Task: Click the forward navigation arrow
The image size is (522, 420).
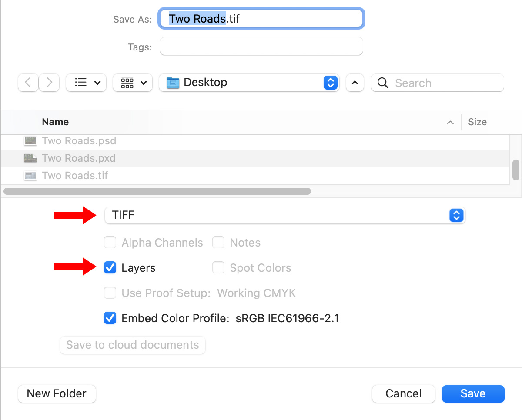Action: (x=49, y=83)
